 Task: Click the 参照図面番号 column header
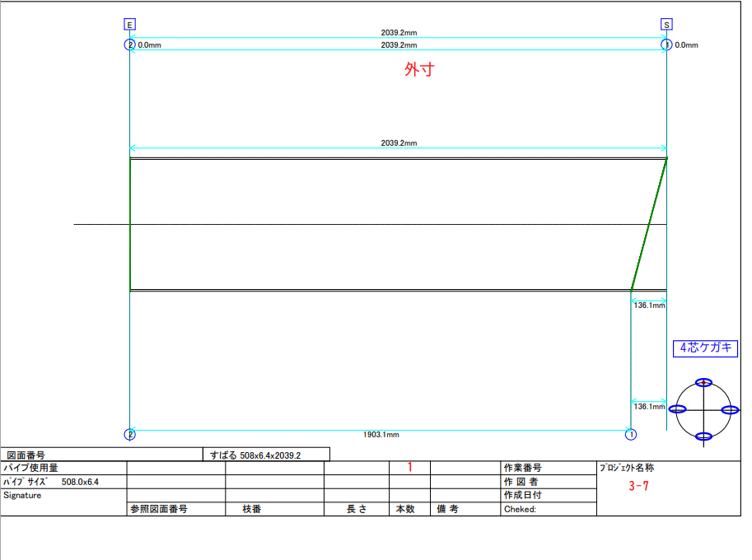[159, 509]
